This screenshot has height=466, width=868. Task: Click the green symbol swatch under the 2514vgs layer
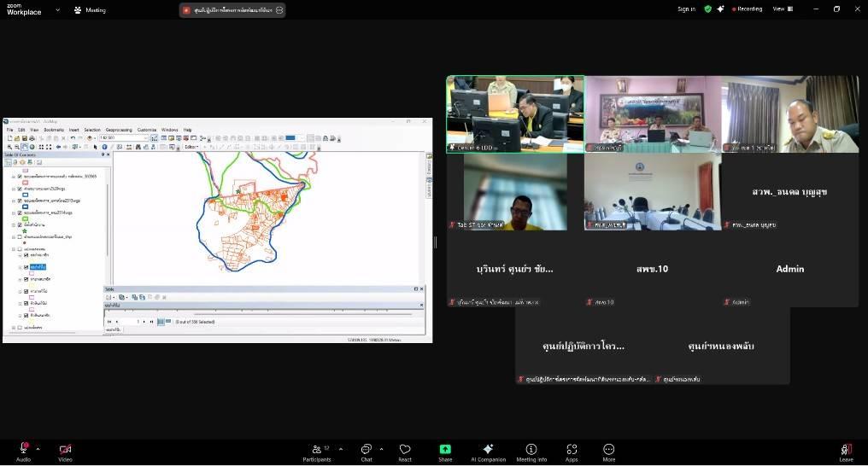coord(26,218)
